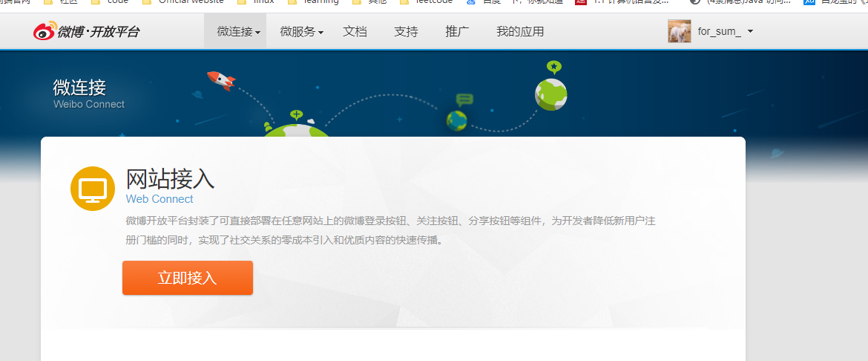Viewport: 868px width, 361px height.
Task: Click the description line starting 册门槛的同时
Action: [x=286, y=241]
